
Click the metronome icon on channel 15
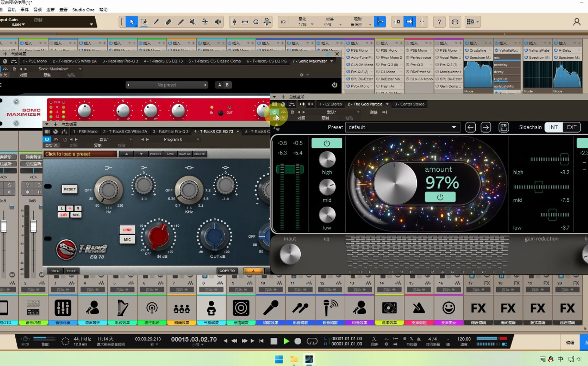coord(419,307)
